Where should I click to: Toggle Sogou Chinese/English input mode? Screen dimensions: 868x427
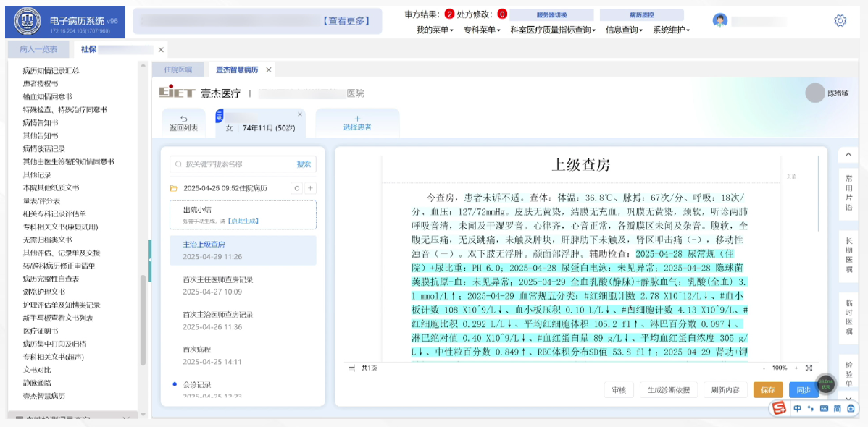797,409
